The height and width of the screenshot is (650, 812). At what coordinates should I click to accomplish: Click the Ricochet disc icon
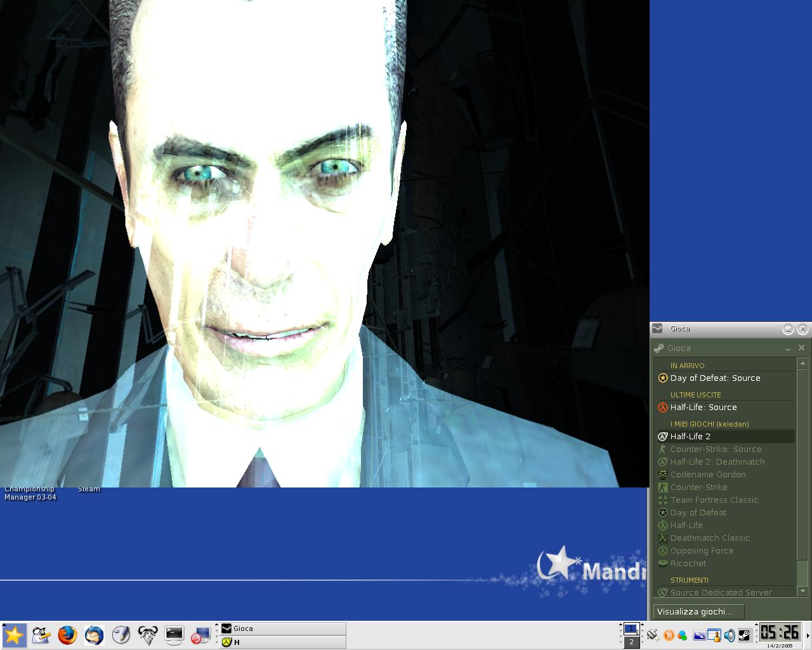(x=663, y=563)
